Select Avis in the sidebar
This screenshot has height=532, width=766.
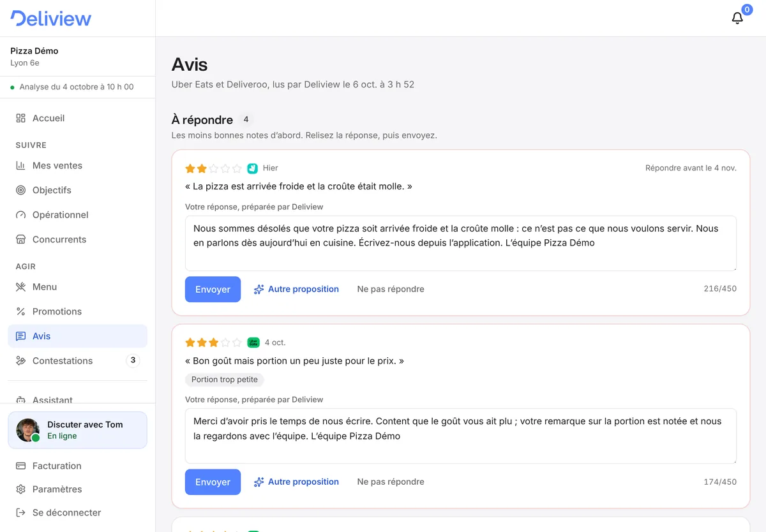click(x=77, y=336)
